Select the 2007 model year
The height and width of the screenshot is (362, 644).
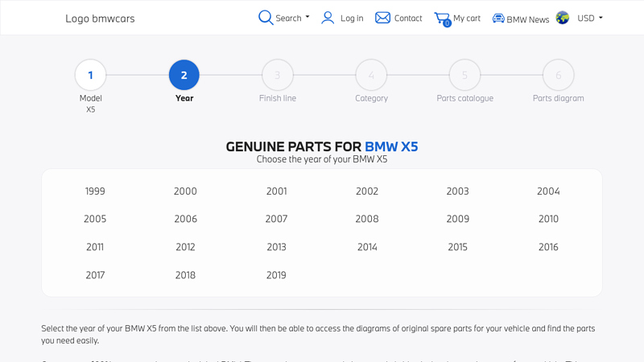tap(276, 219)
